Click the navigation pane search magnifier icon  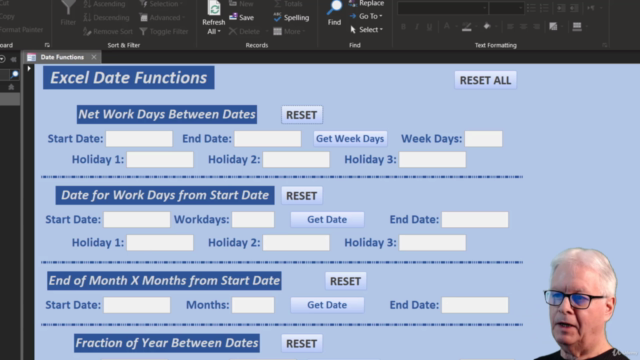[x=14, y=74]
